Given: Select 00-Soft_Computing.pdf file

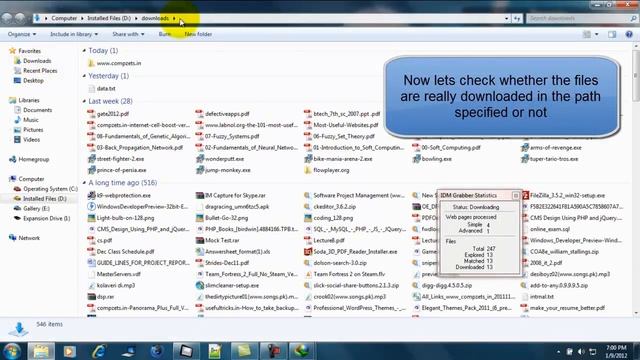Looking at the screenshot, I should point(447,148).
